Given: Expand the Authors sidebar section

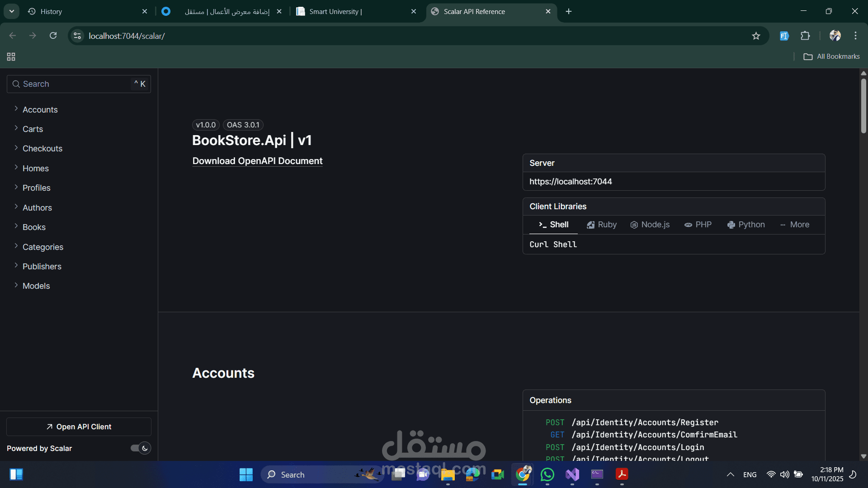Looking at the screenshot, I should (x=37, y=208).
